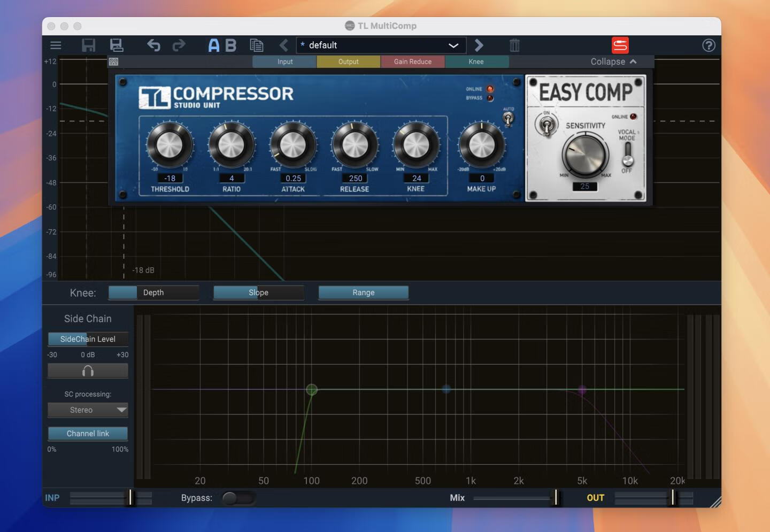
Task: Collapse the compressor panel
Action: (x=613, y=61)
